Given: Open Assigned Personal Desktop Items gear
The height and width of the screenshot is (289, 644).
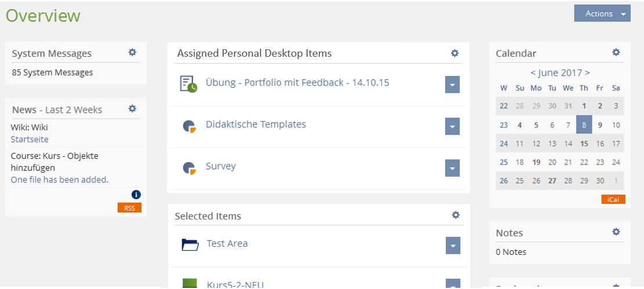Looking at the screenshot, I should click(455, 53).
